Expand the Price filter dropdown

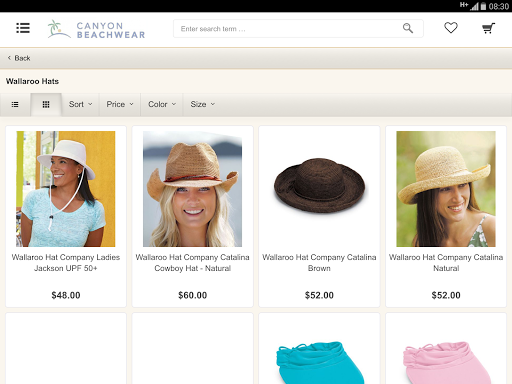tap(120, 104)
